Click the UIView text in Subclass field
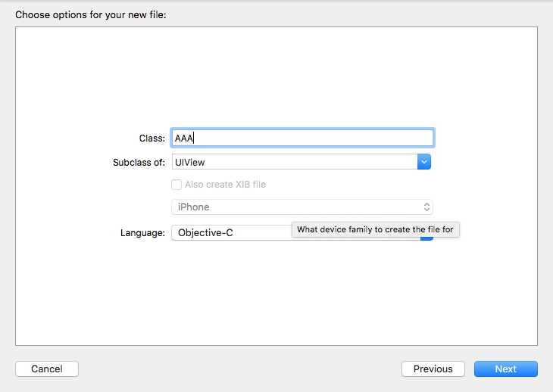 tap(189, 163)
